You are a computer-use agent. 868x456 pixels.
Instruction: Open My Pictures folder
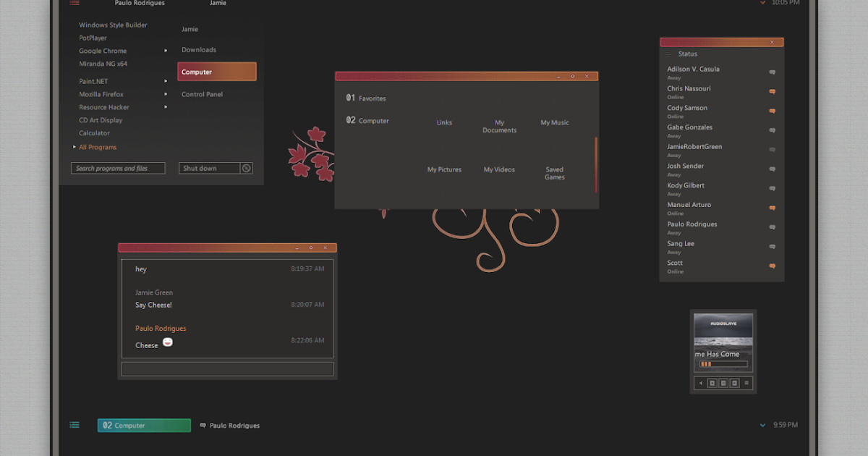[444, 169]
